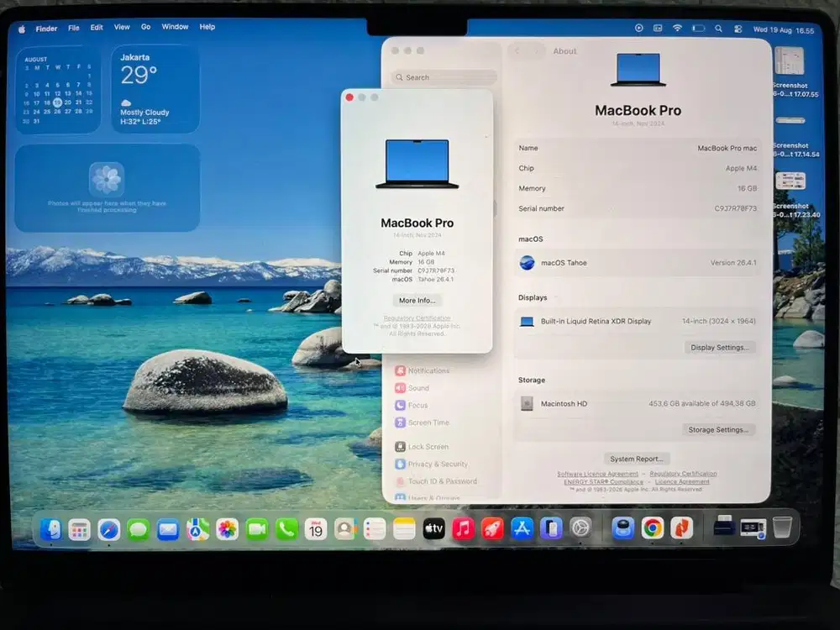The height and width of the screenshot is (630, 840).
Task: Open the Wi-Fi status menu
Action: (677, 29)
